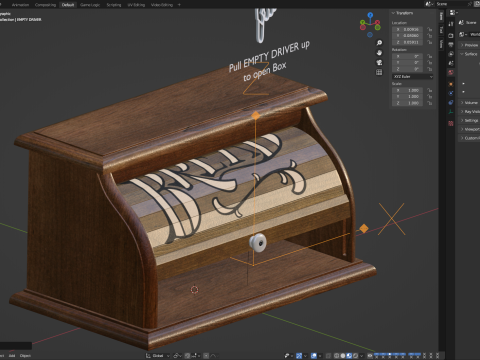Switch to the UV Editing workspace tab
The height and width of the screenshot is (360, 480).
tap(136, 5)
